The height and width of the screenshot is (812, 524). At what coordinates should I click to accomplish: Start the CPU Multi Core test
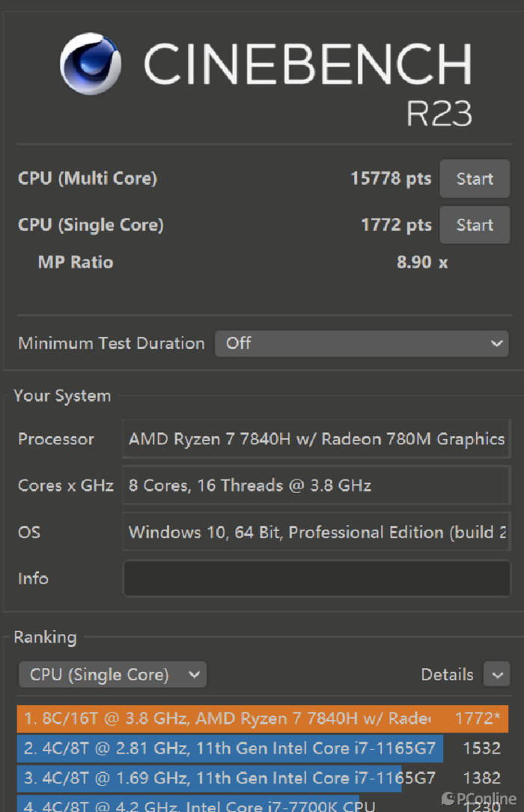(x=475, y=179)
